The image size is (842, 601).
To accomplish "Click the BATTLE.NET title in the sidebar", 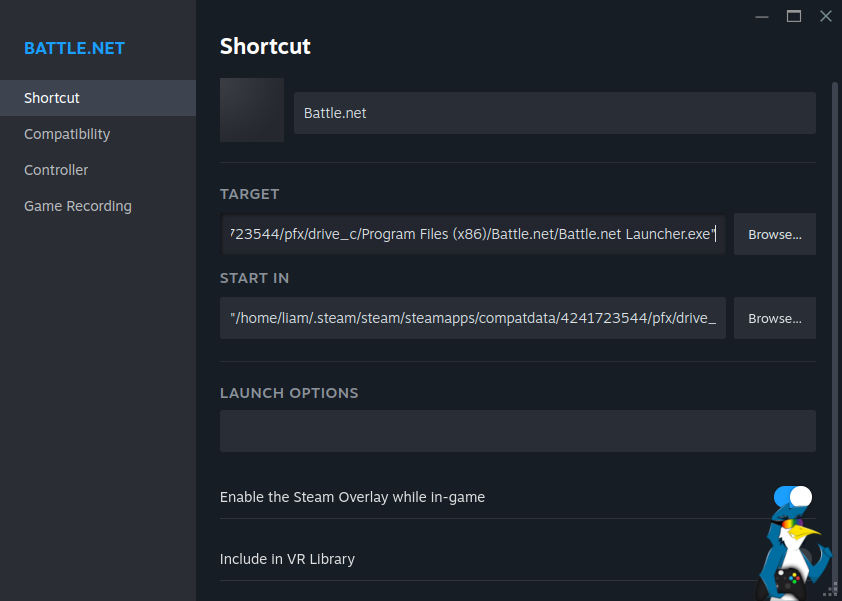I will pos(75,48).
